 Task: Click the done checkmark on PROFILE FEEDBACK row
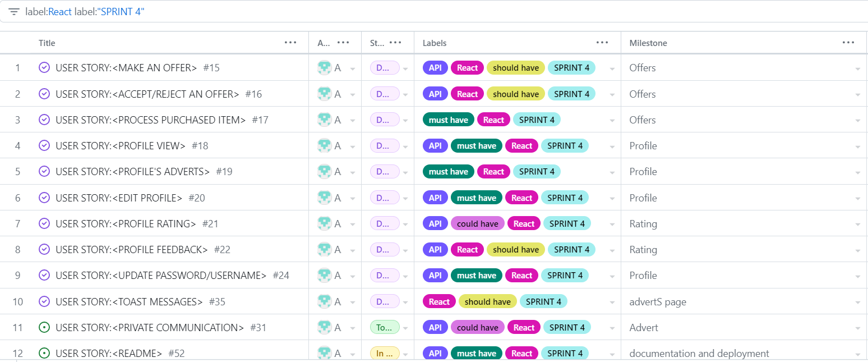click(x=44, y=249)
